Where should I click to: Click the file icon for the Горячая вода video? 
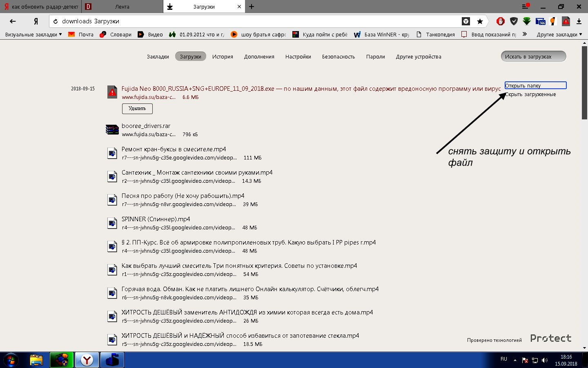(112, 293)
